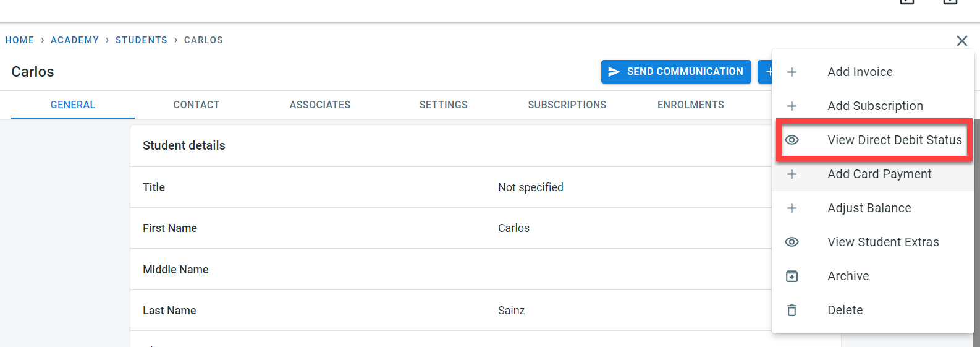This screenshot has height=347, width=980.
Task: Open the Contact tab
Action: point(196,105)
